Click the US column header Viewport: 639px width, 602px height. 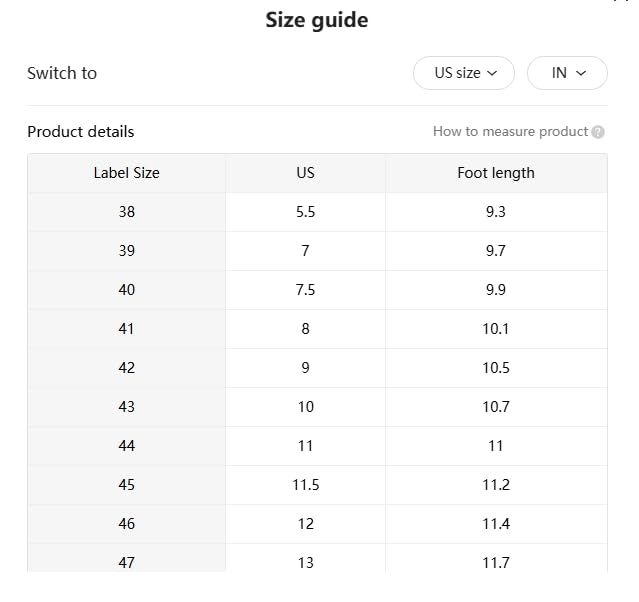pos(305,173)
